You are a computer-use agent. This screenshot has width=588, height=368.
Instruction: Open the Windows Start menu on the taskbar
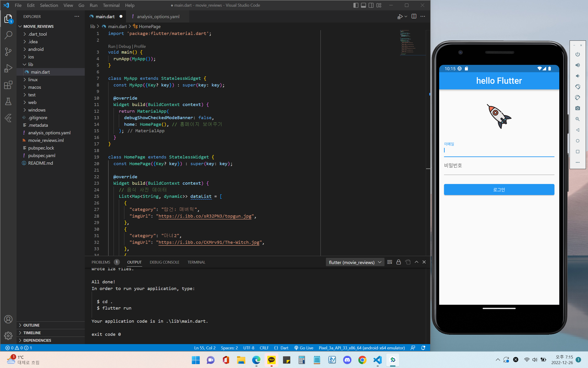point(196,360)
